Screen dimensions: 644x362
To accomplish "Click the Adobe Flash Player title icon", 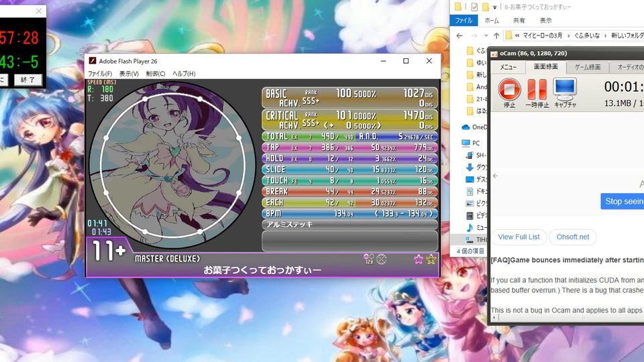I will (x=93, y=61).
